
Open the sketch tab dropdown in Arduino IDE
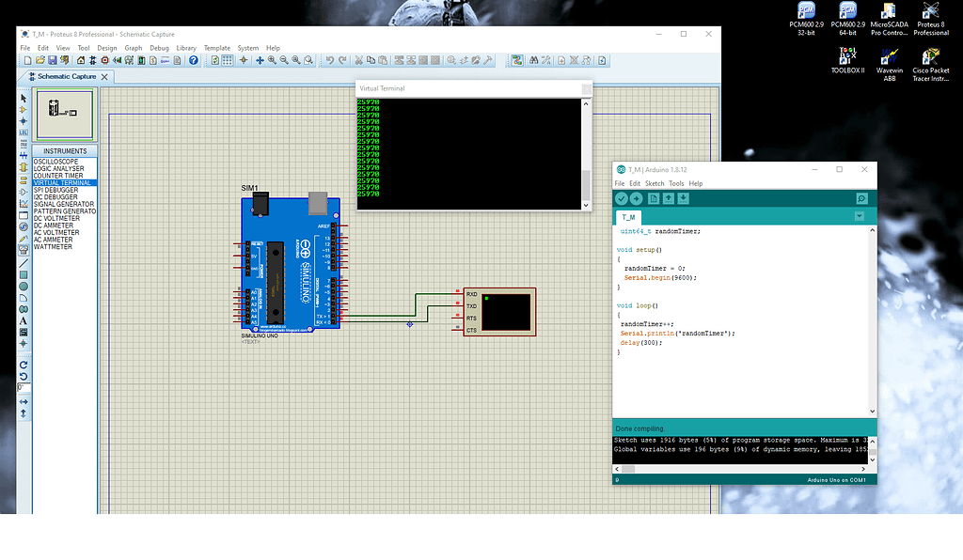pyautogui.click(x=859, y=215)
